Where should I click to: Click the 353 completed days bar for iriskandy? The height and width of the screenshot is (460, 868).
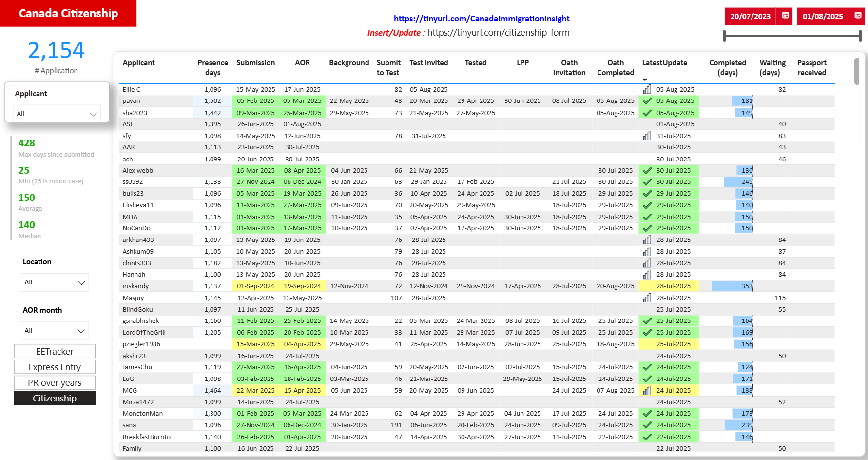[732, 286]
